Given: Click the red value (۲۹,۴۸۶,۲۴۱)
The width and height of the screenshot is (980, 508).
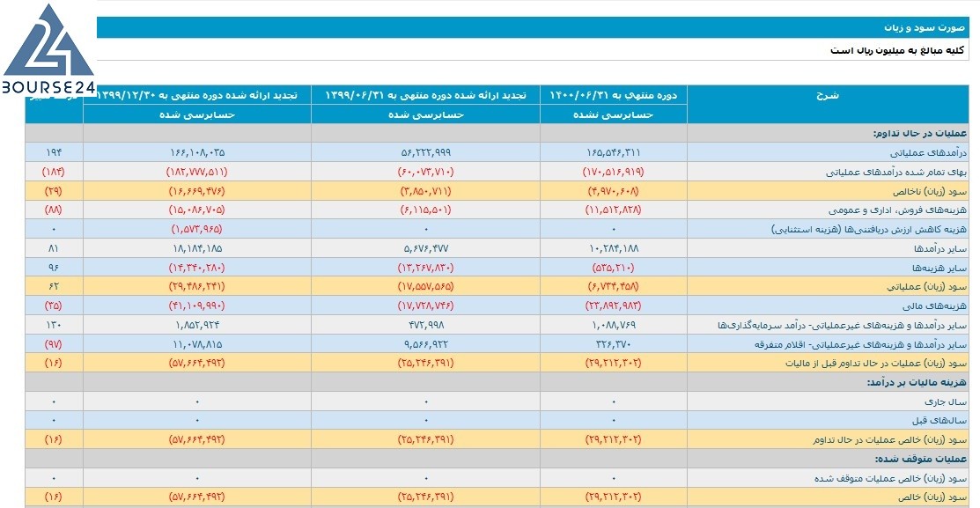Looking at the screenshot, I should coord(197,287).
